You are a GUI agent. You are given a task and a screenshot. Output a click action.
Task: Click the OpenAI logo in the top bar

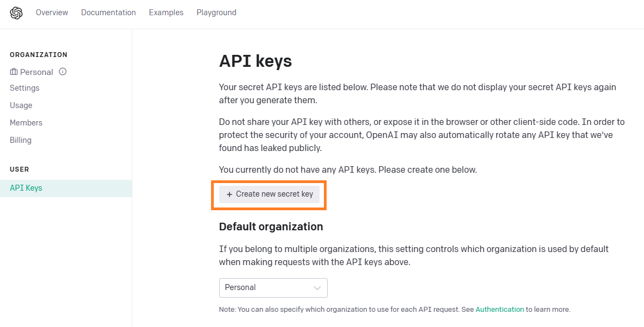(16, 12)
